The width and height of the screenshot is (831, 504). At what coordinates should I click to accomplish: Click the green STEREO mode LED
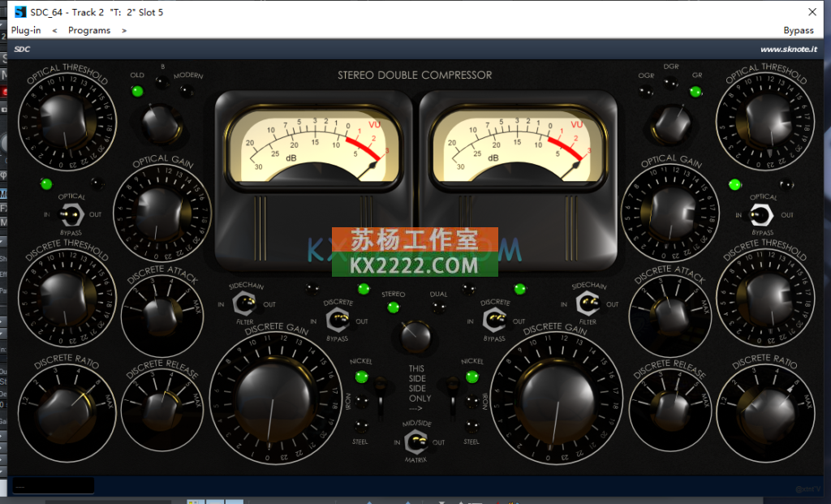point(393,308)
